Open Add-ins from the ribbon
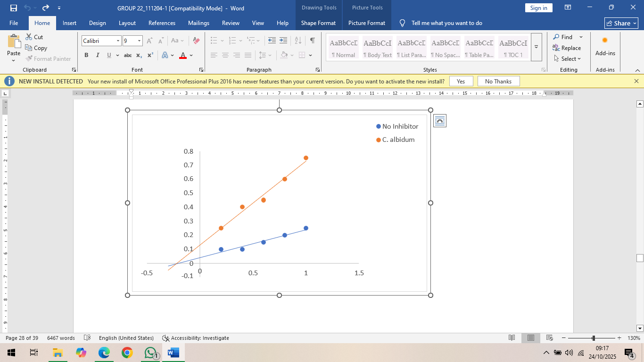 tap(605, 46)
